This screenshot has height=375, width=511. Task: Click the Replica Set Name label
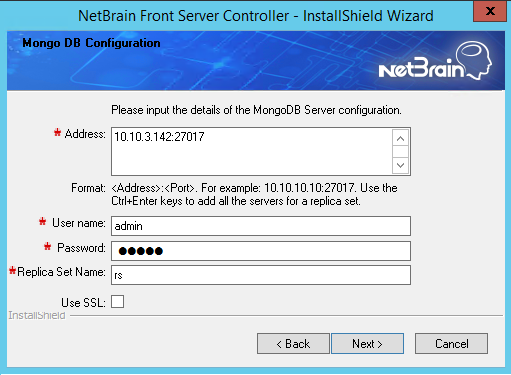(61, 272)
